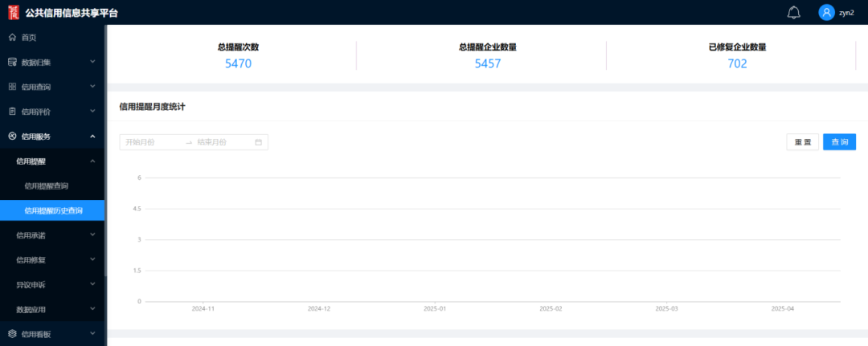868x346 pixels.
Task: Open the 信用修复 submenu label
Action: (31, 260)
